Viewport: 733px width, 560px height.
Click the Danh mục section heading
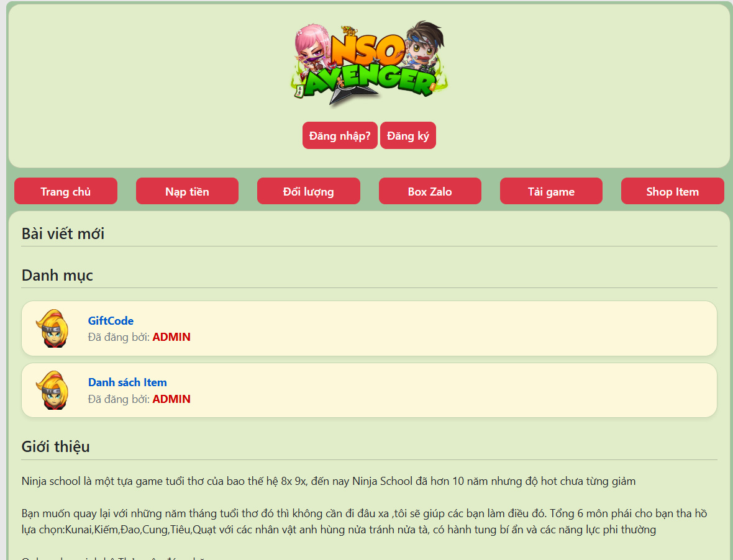(x=57, y=276)
